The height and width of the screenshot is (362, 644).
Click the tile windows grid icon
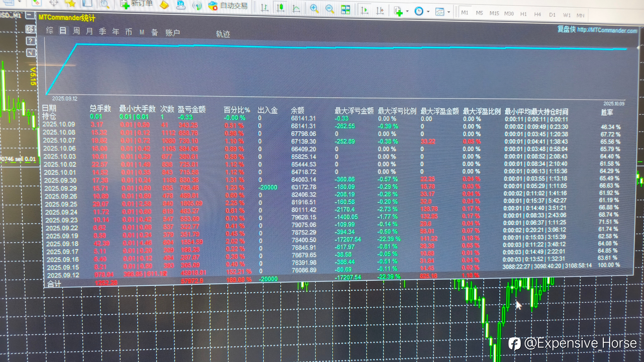[345, 9]
